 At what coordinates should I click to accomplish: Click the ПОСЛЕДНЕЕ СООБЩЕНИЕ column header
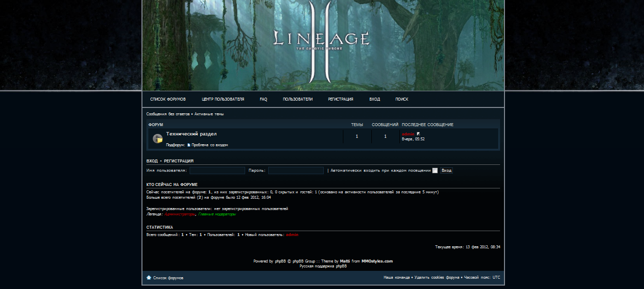click(427, 125)
